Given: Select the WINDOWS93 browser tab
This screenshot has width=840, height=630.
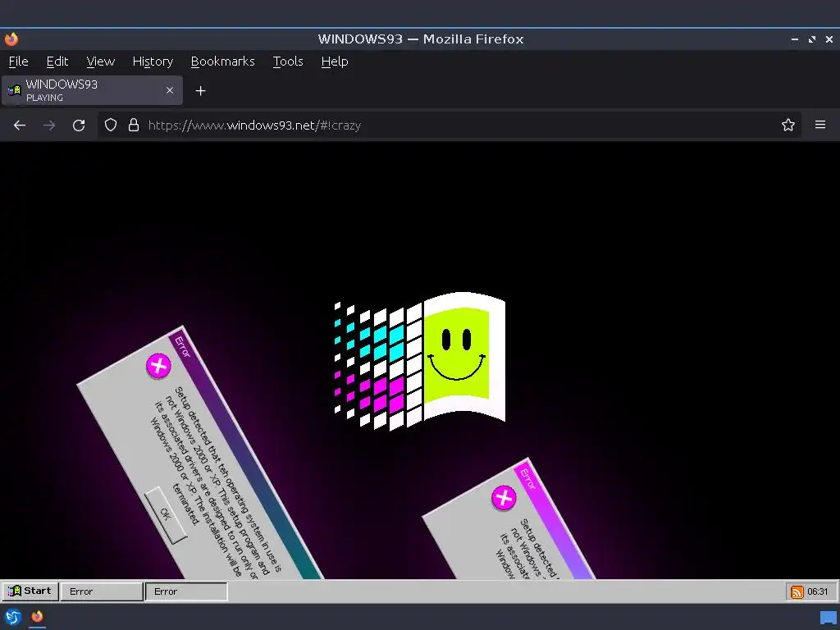Looking at the screenshot, I should 92,90.
